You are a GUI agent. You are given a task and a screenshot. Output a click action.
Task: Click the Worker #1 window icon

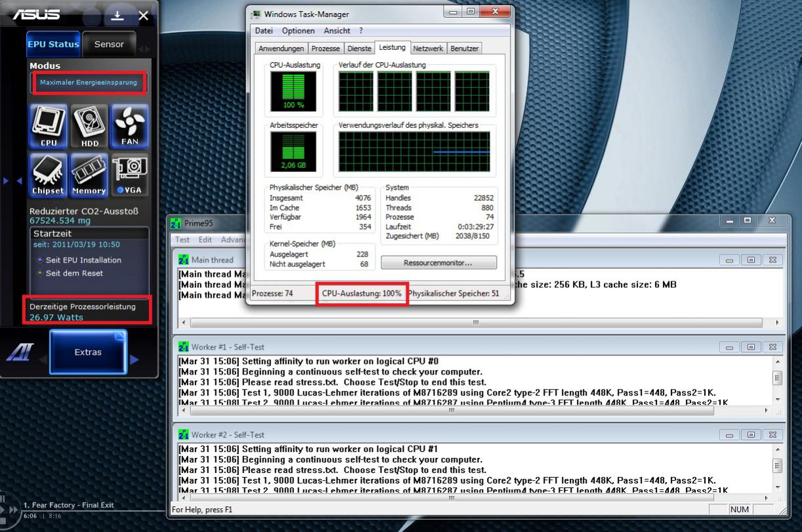pos(184,346)
